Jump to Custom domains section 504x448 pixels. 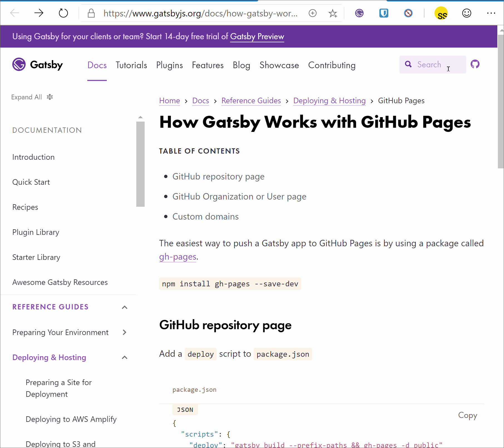(x=206, y=216)
